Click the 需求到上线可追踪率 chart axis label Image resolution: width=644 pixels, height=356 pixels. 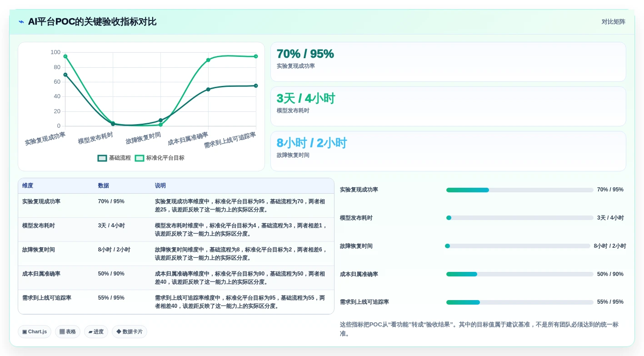pyautogui.click(x=230, y=140)
